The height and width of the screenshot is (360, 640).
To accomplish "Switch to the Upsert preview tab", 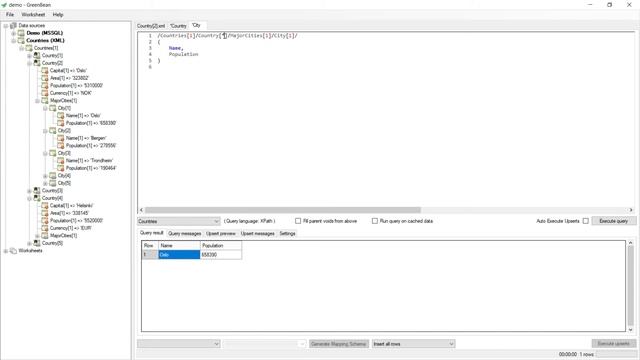I will pos(221,233).
